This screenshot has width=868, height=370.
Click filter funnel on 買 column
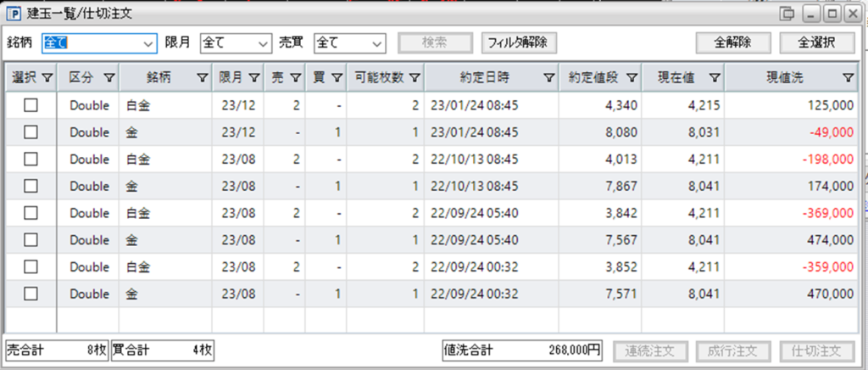[337, 78]
